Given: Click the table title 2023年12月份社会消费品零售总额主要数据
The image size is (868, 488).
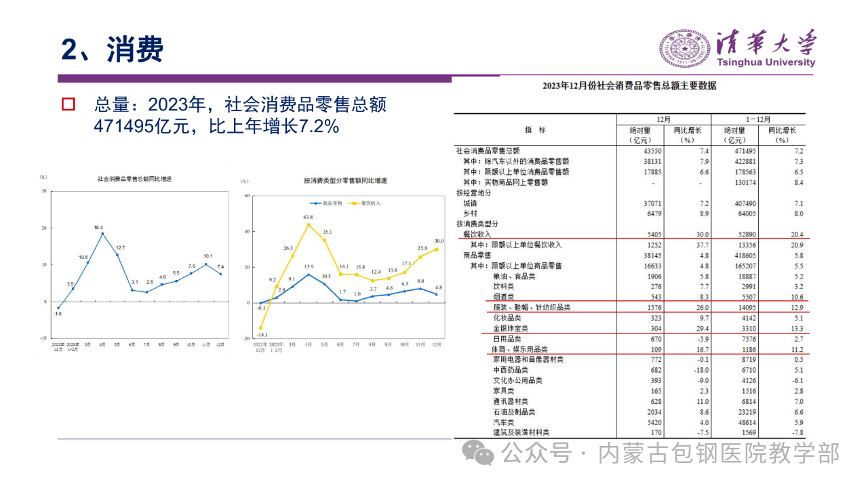Looking at the screenshot, I should 629,85.
